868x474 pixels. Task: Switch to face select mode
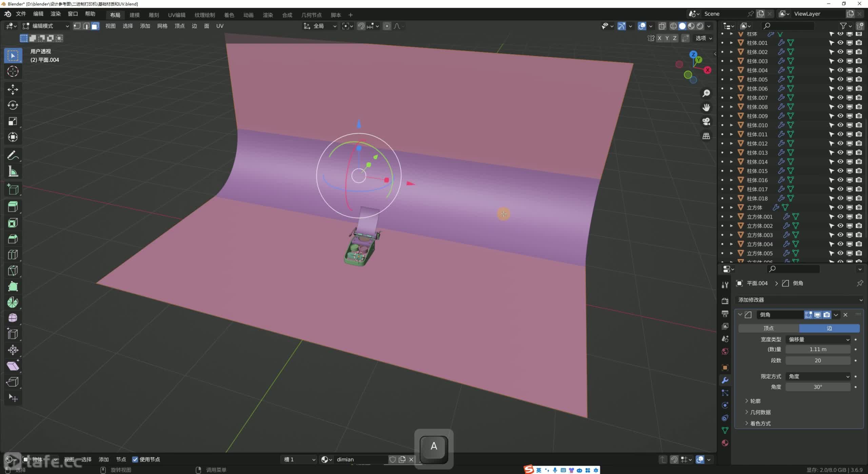95,26
